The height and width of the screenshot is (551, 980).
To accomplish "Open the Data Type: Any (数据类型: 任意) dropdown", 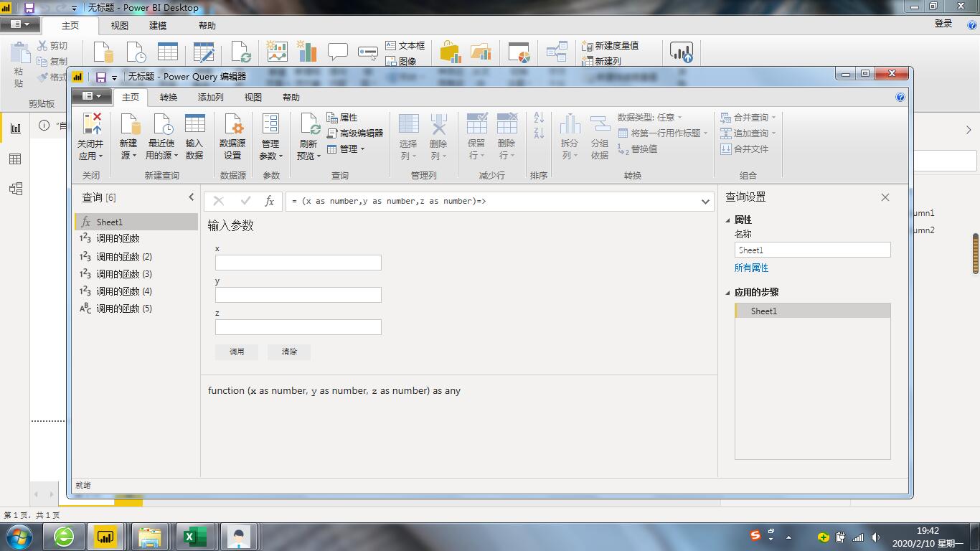I will coord(649,118).
